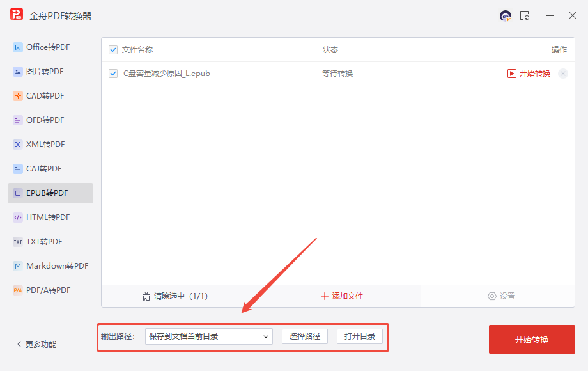588x371 pixels.
Task: Toggle the select-all checkbox beside 文件名称
Action: 113,50
